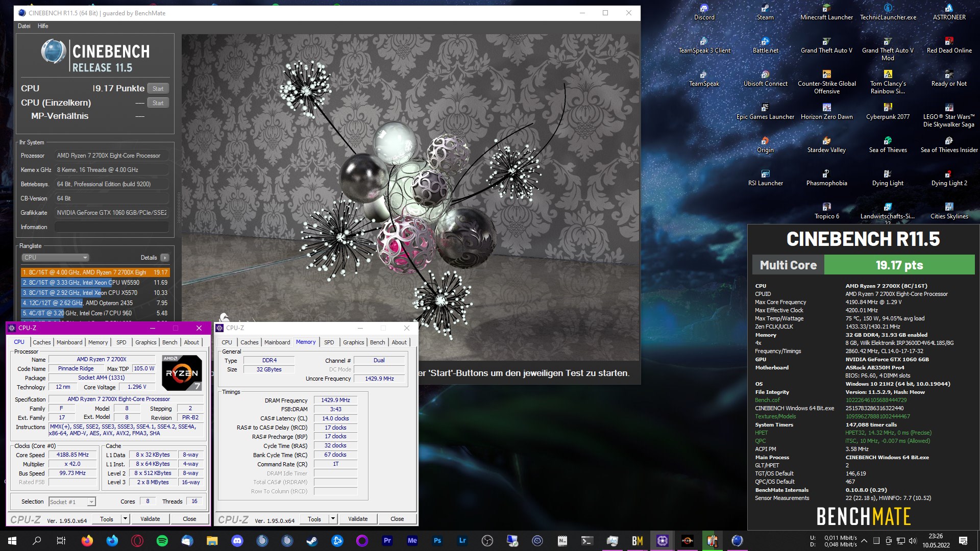Switch to SPD tab in right CPU-Z
Screen dimensions: 980x551
click(x=329, y=342)
